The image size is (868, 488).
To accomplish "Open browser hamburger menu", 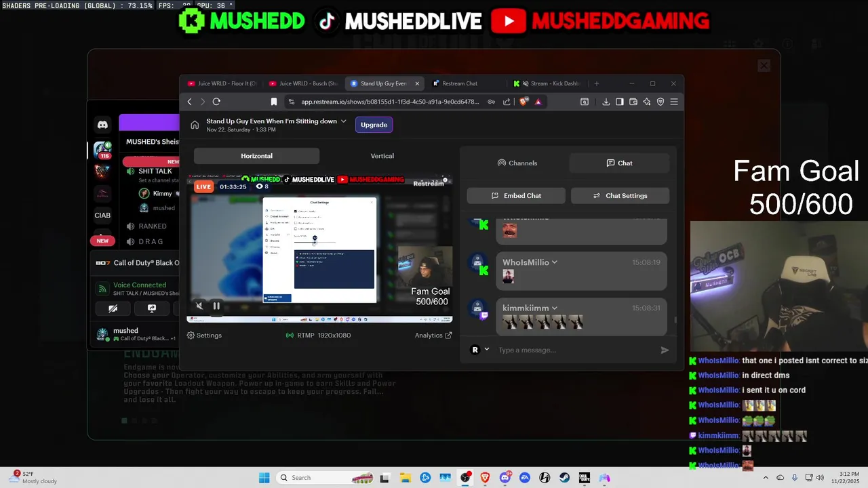I will (x=674, y=102).
